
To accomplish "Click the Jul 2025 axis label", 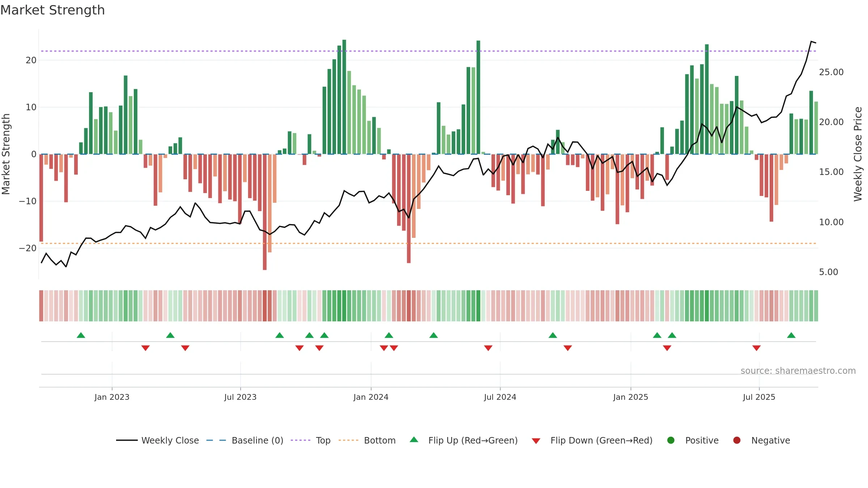I will click(759, 397).
